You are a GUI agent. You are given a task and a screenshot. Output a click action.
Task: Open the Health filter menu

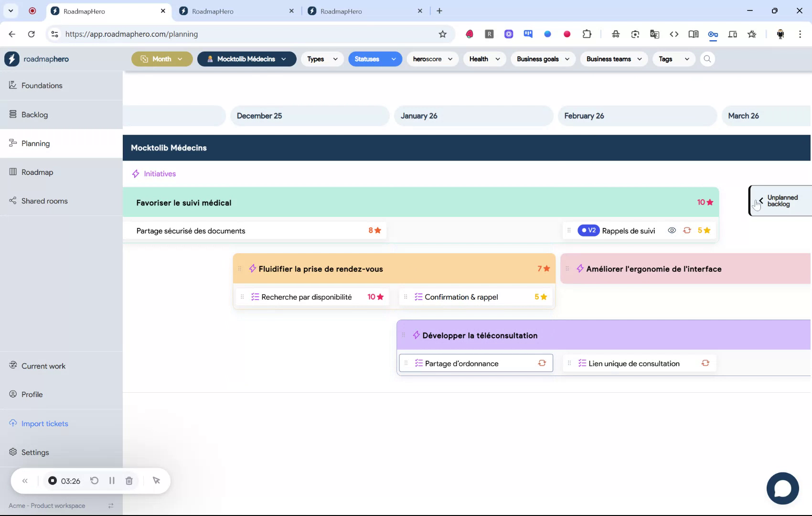tap(484, 59)
